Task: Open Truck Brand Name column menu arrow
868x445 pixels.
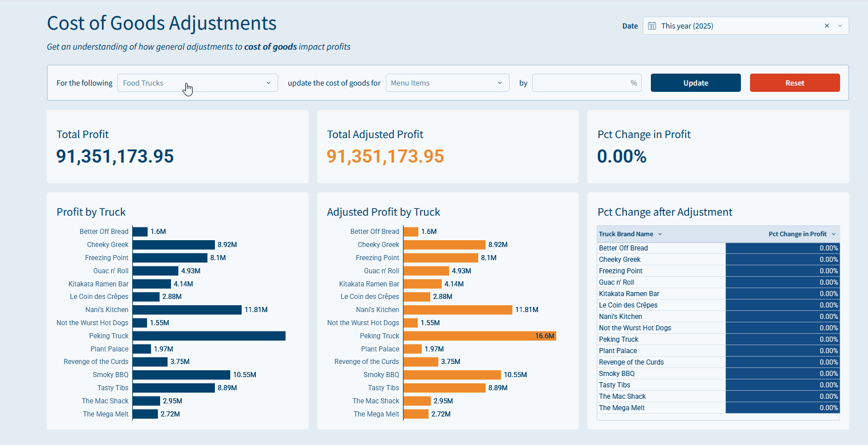Action: tap(660, 234)
